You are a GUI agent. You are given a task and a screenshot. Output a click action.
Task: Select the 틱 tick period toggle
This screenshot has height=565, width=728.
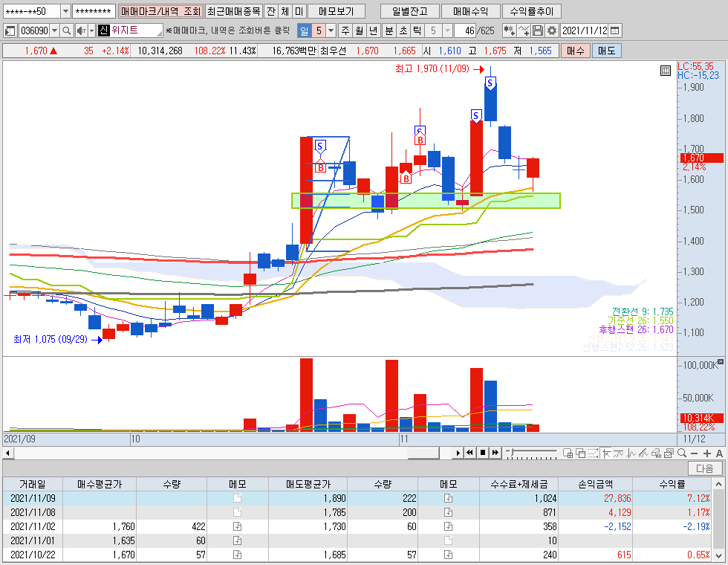click(x=417, y=30)
